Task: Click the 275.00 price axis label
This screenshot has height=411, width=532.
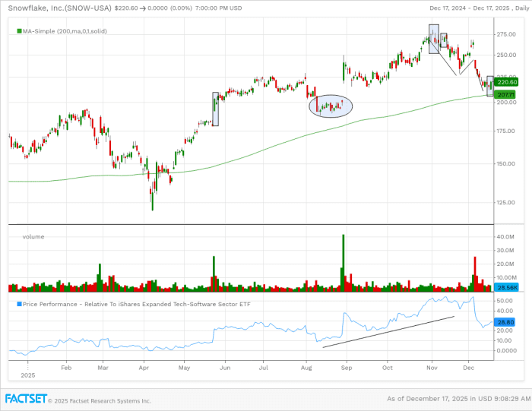Action: (x=506, y=34)
